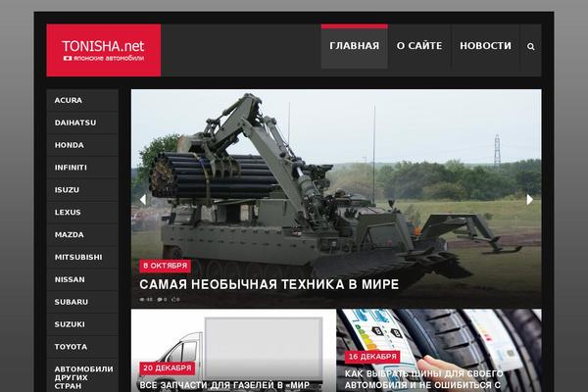Screen dimensions: 588x392
Task: Open АВТОМОБИЛИ ДРУГИХ СТРАН category
Action: [x=82, y=377]
